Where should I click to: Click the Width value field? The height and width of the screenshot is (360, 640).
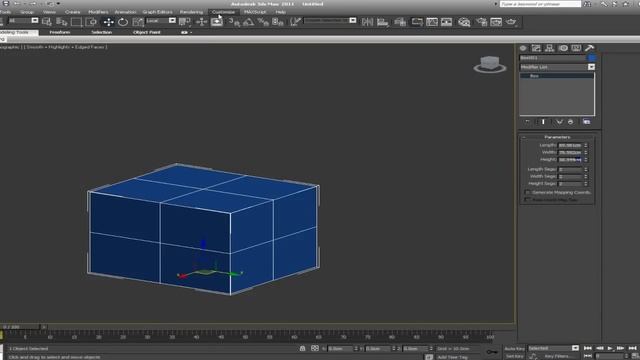click(570, 152)
